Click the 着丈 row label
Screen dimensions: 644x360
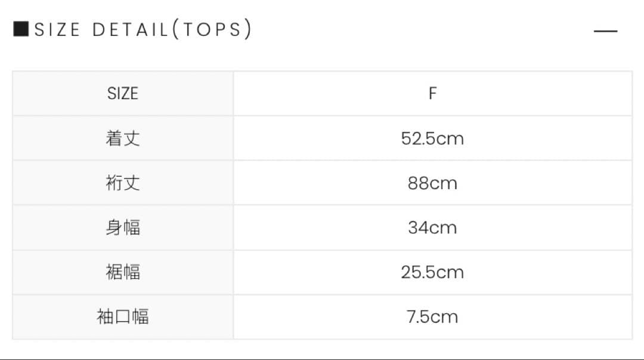[x=123, y=139]
